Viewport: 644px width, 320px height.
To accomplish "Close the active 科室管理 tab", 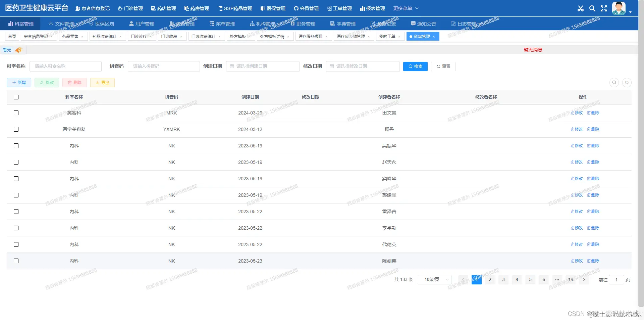I will pos(434,37).
